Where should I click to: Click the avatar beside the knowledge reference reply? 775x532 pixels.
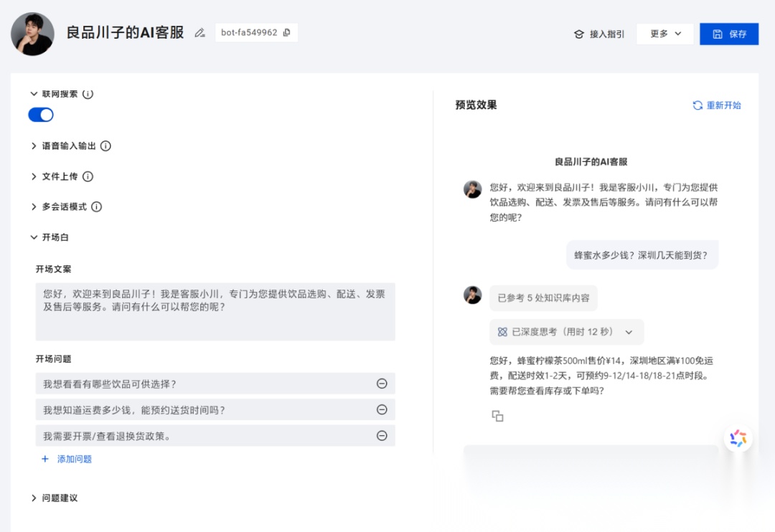472,295
